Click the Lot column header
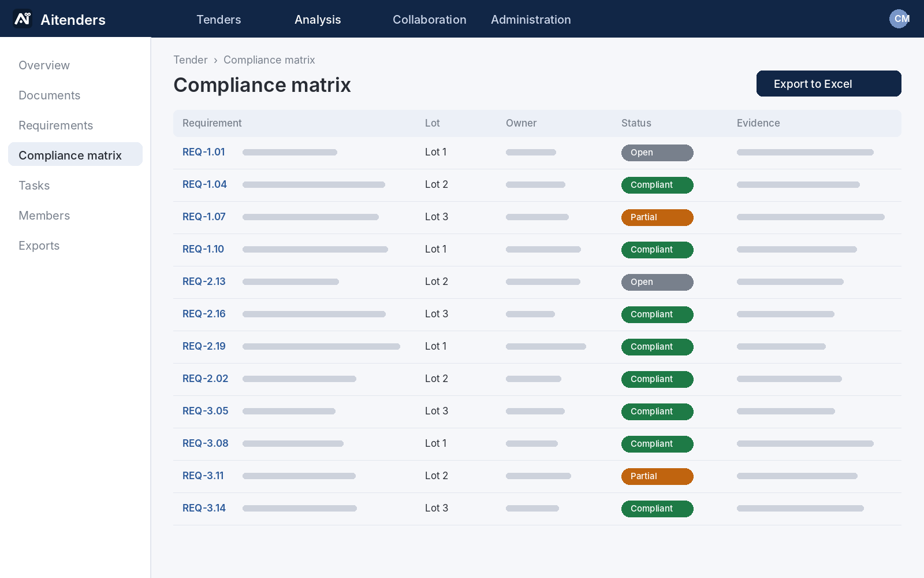 click(433, 123)
